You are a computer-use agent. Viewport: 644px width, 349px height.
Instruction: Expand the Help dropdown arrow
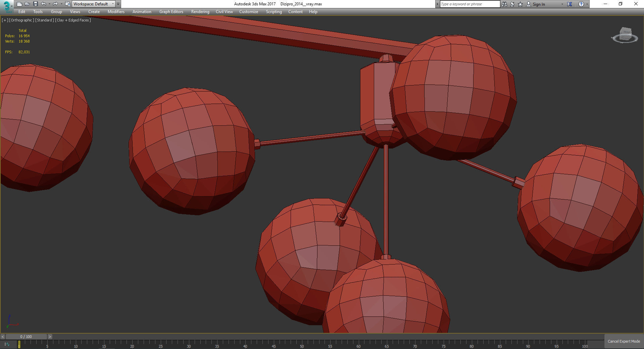[x=587, y=4]
